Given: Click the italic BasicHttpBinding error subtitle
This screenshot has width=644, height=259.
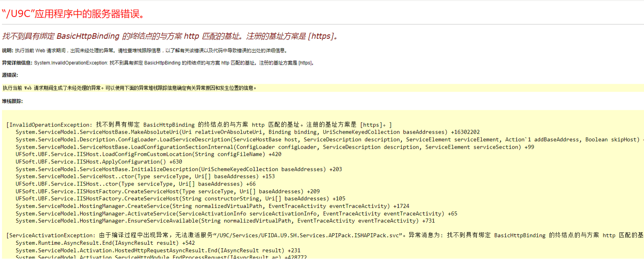Looking at the screenshot, I should click(x=170, y=36).
